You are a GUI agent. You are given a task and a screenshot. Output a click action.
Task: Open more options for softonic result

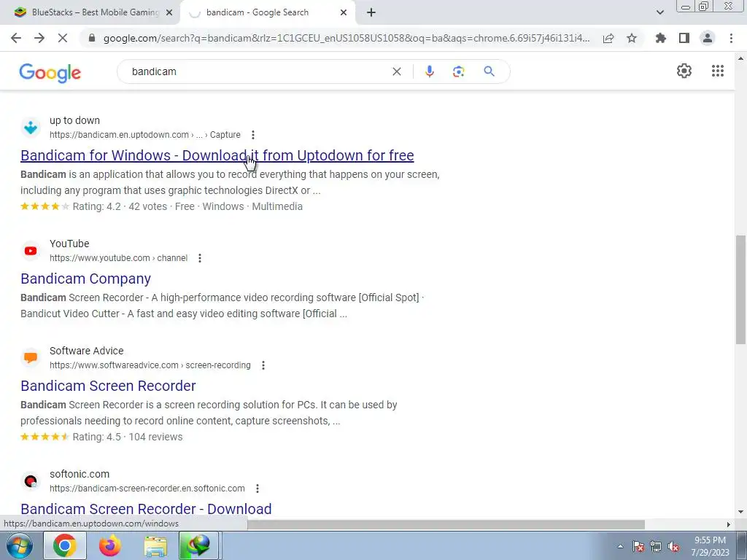pos(258,489)
